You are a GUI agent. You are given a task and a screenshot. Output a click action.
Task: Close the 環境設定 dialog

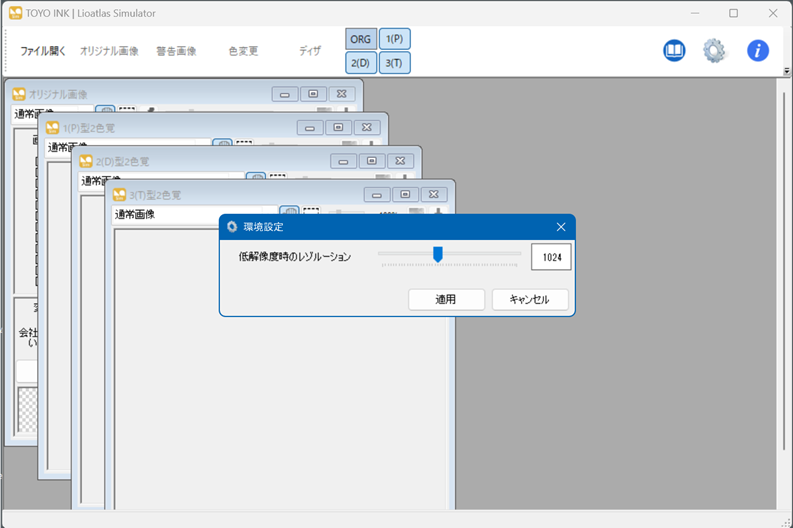pos(561,227)
